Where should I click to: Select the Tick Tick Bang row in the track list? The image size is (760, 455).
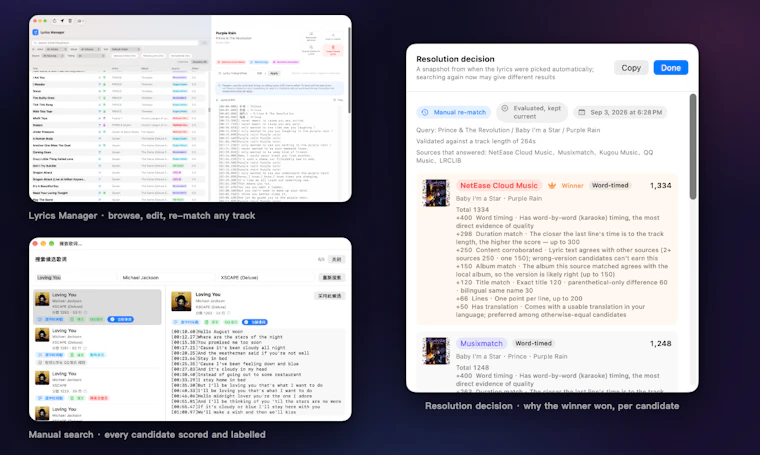[x=119, y=105]
